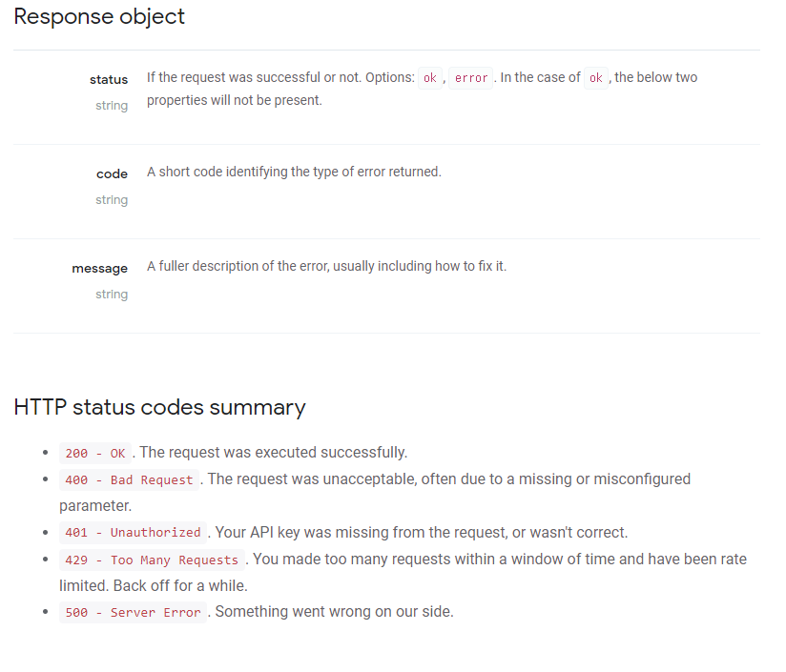The height and width of the screenshot is (672, 786).
Task: Select the first "ok" option code tag
Action: click(x=430, y=78)
